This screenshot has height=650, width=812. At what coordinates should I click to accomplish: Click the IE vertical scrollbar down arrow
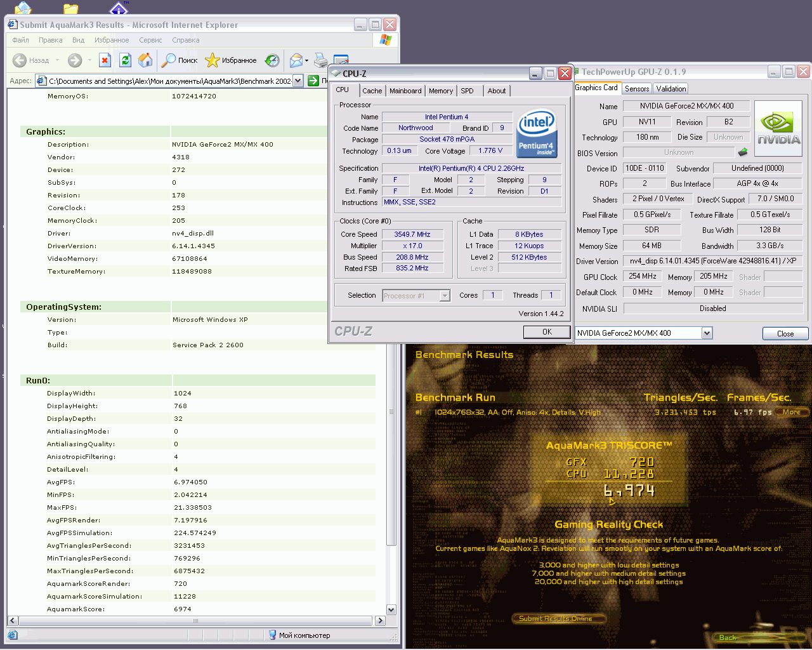[x=391, y=609]
